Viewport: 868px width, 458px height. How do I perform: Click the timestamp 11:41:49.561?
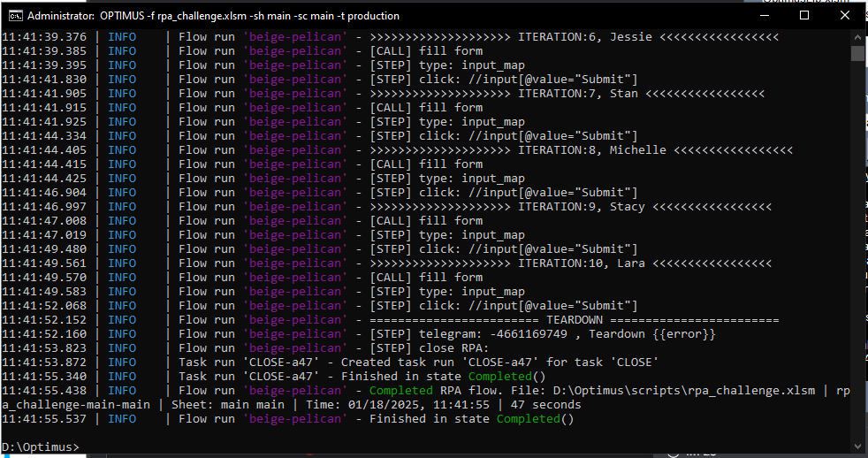coord(44,263)
